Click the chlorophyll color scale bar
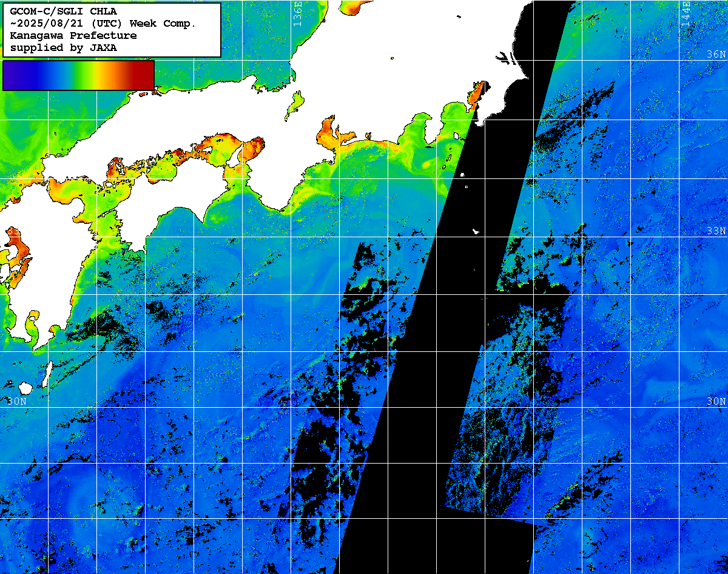 coord(78,75)
